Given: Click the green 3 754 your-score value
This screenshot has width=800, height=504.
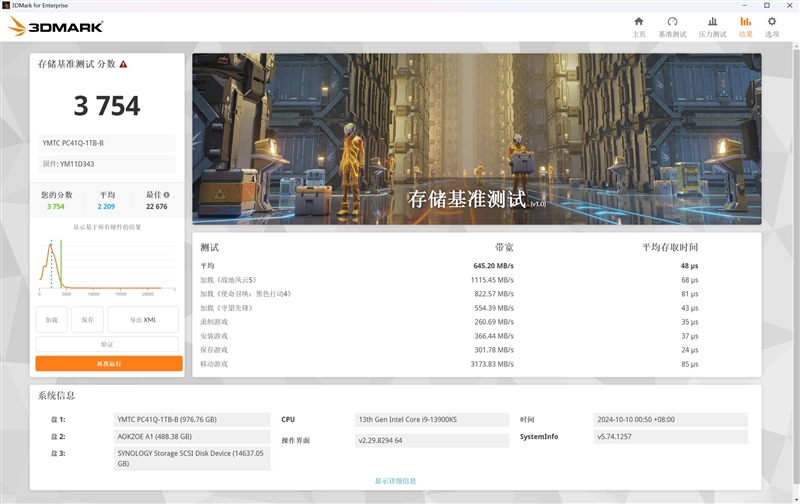Looking at the screenshot, I should tap(56, 207).
